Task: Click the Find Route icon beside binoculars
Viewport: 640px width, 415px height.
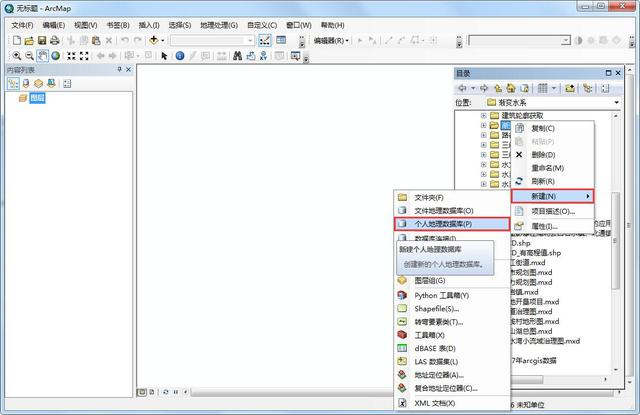Action: 251,56
